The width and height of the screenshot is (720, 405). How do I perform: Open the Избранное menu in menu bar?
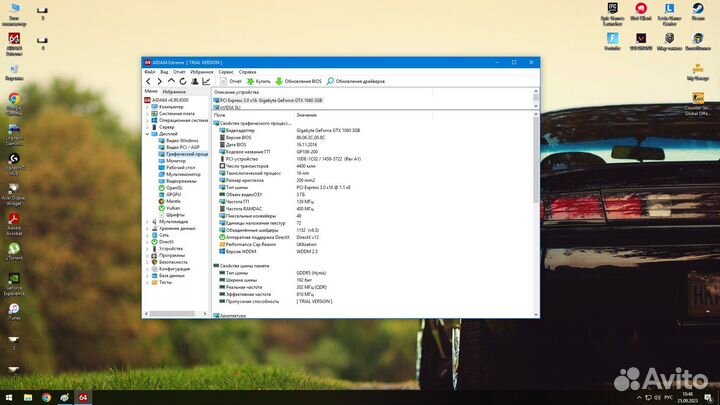coord(202,72)
